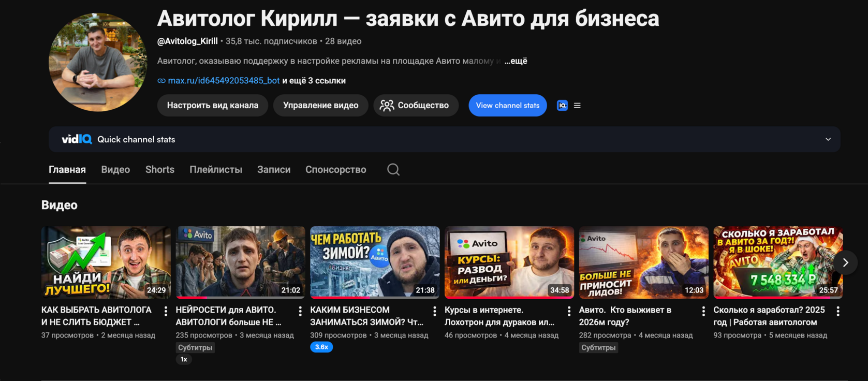This screenshot has width=868, height=381.
Task: Open the ЧЕМ РАБОТАТЬ ЗИМОЙ video thumbnail
Action: 375,262
